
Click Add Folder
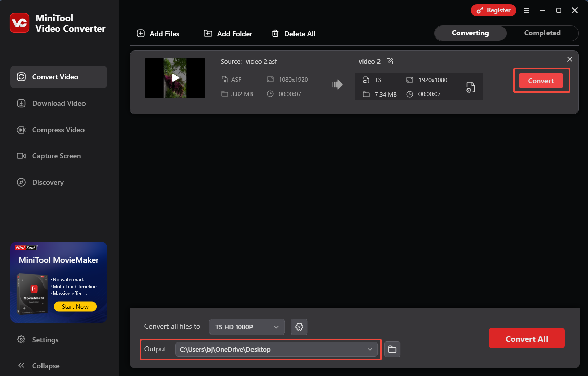[x=228, y=34]
